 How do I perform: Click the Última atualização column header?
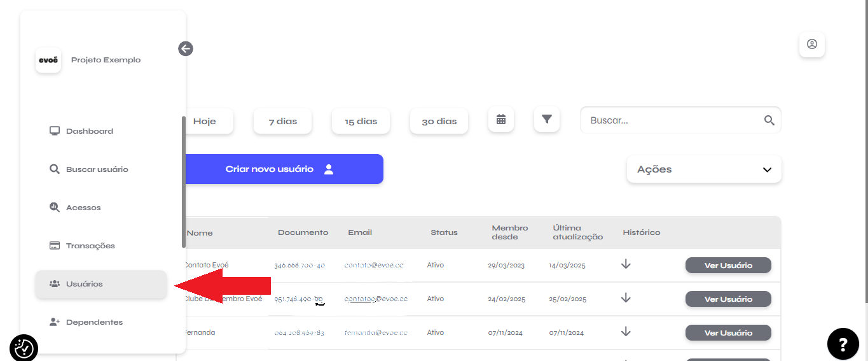578,232
